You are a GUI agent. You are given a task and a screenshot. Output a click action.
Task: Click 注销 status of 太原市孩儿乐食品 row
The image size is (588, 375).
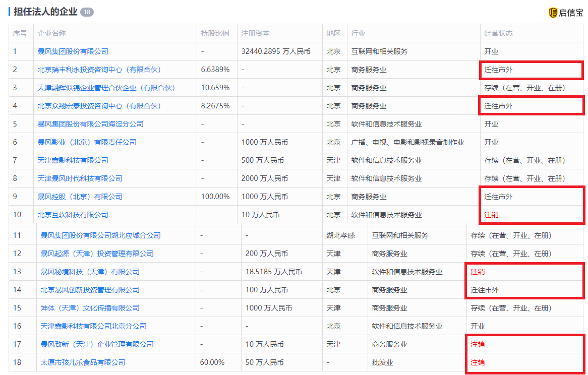pos(478,362)
